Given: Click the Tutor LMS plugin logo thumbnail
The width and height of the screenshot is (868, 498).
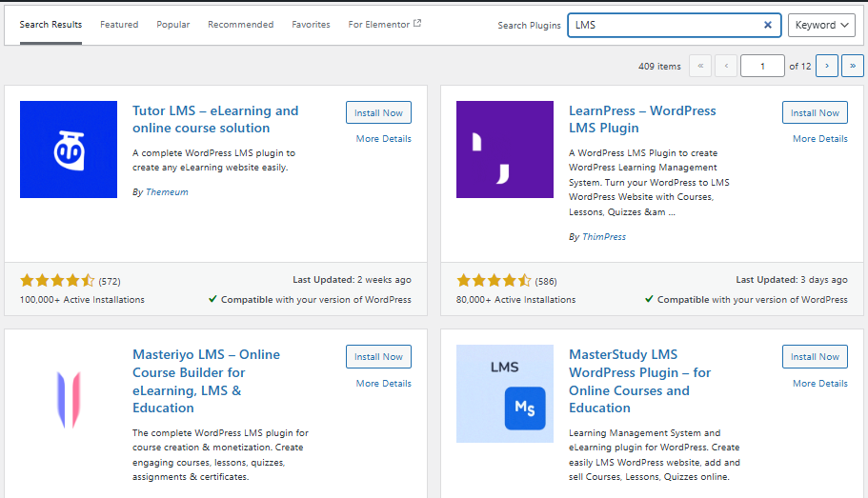Looking at the screenshot, I should click(69, 149).
